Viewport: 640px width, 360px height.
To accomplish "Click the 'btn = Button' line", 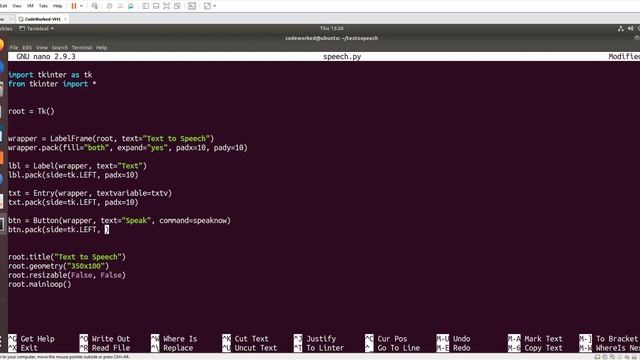I will (x=120, y=220).
